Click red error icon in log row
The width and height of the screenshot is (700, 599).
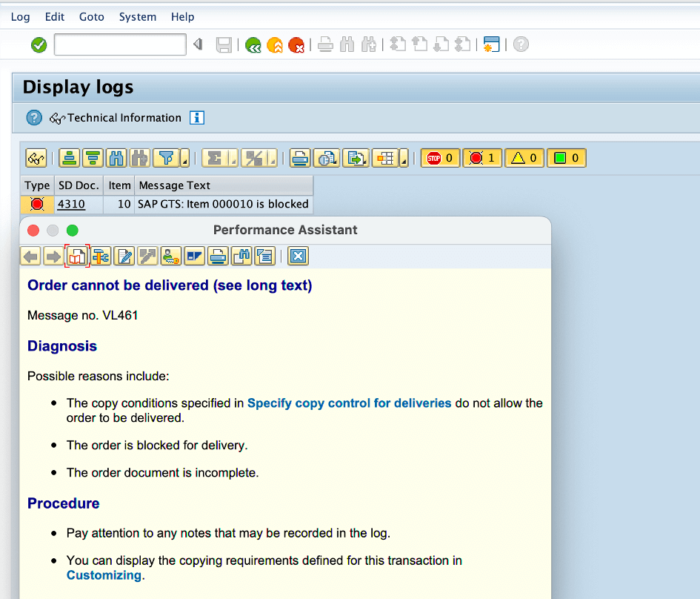[x=37, y=204]
